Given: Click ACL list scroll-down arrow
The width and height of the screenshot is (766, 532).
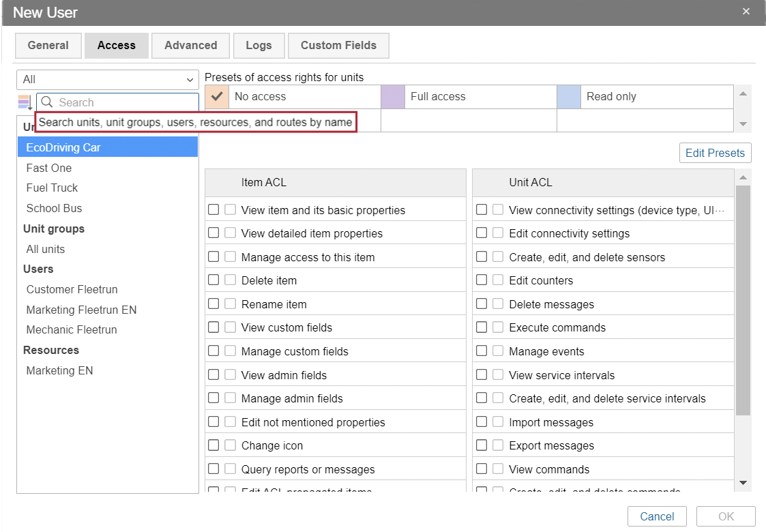Looking at the screenshot, I should pyautogui.click(x=743, y=483).
